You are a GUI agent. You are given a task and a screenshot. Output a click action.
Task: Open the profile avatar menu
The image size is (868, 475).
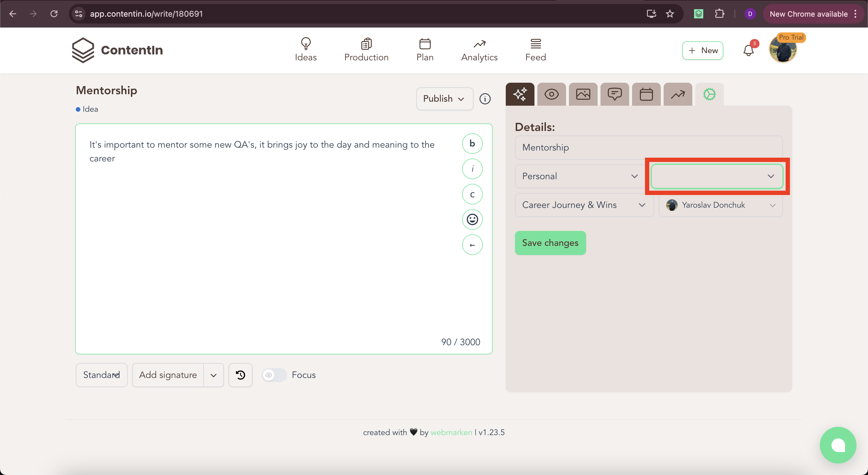782,50
